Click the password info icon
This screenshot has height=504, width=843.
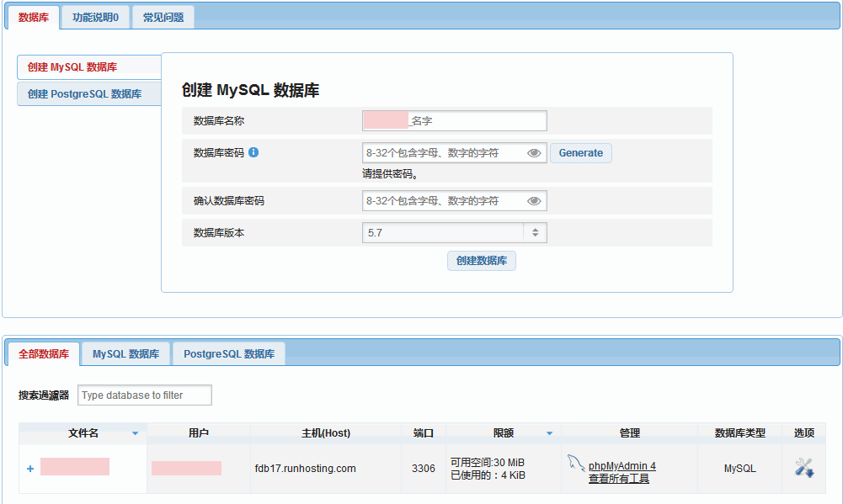(253, 152)
